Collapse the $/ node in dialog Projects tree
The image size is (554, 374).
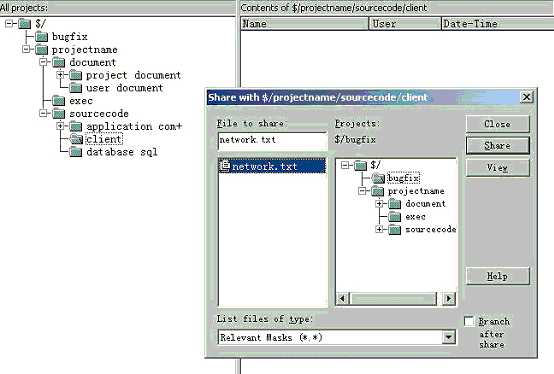(x=346, y=165)
